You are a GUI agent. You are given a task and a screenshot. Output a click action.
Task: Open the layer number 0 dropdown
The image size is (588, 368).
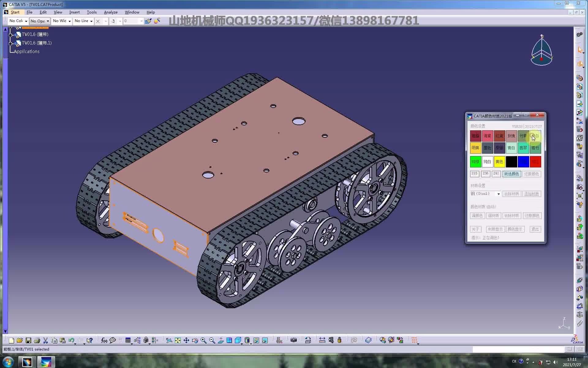pos(133,21)
